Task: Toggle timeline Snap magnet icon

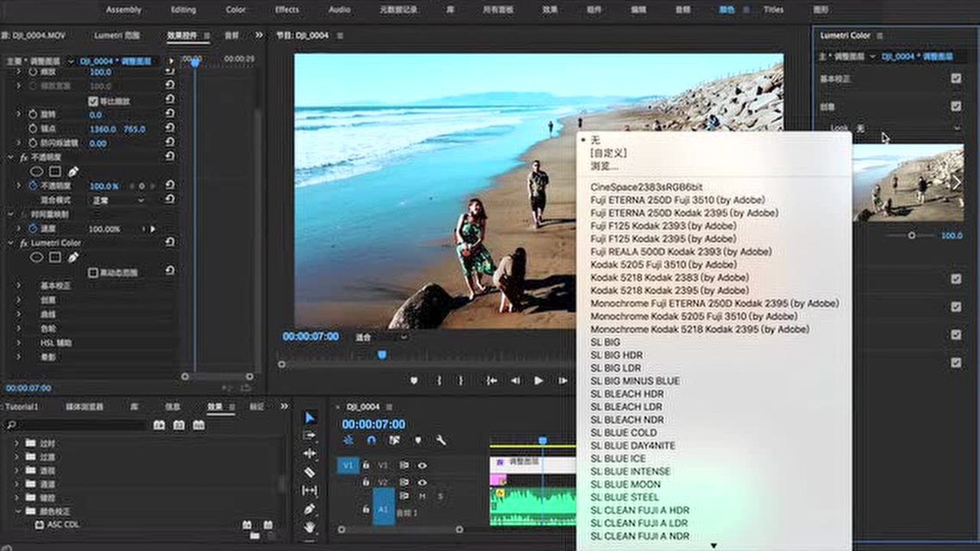Action: pyautogui.click(x=371, y=440)
